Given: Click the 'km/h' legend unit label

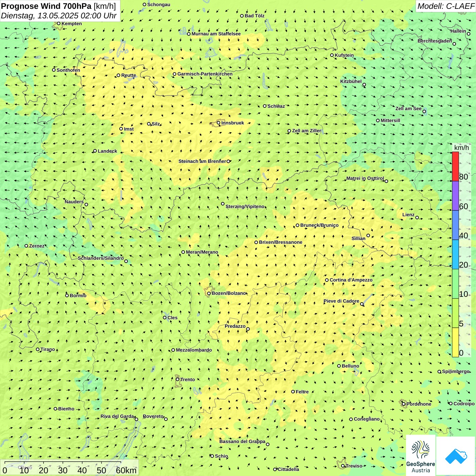Looking at the screenshot, I should pyautogui.click(x=461, y=148).
